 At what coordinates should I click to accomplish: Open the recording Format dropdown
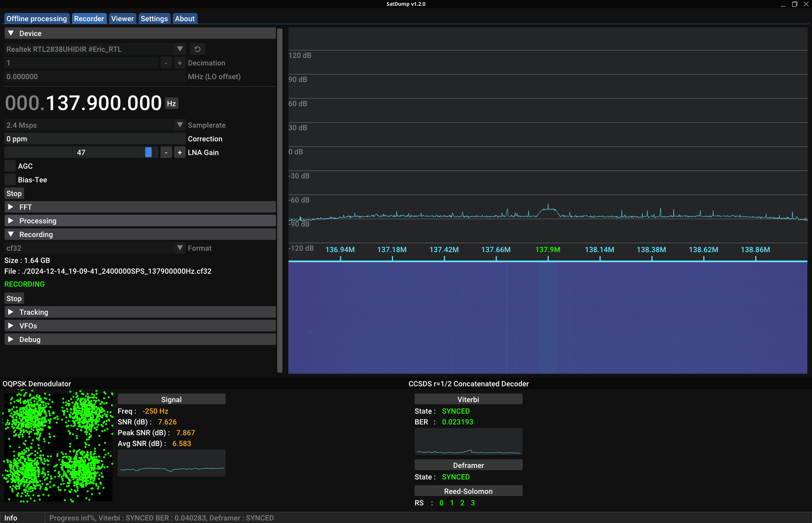point(180,248)
